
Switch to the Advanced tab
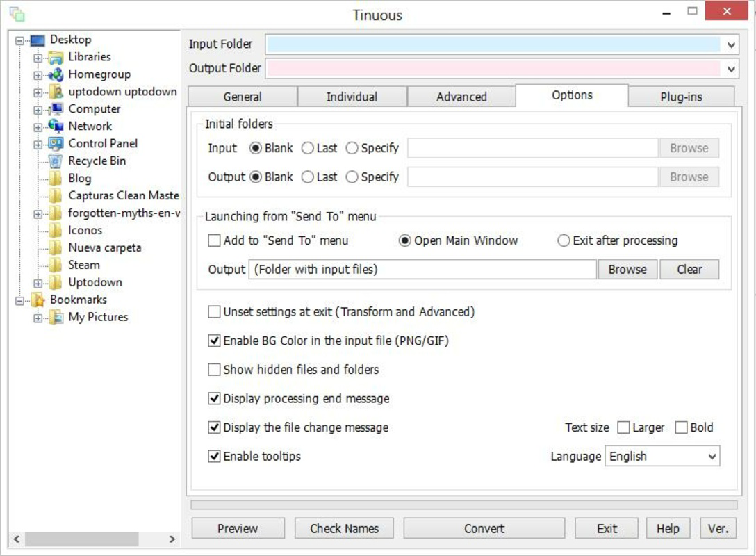click(461, 97)
